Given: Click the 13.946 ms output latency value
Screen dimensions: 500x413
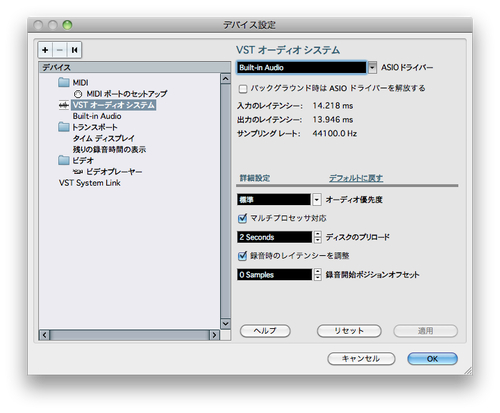Looking at the screenshot, I should 333,120.
